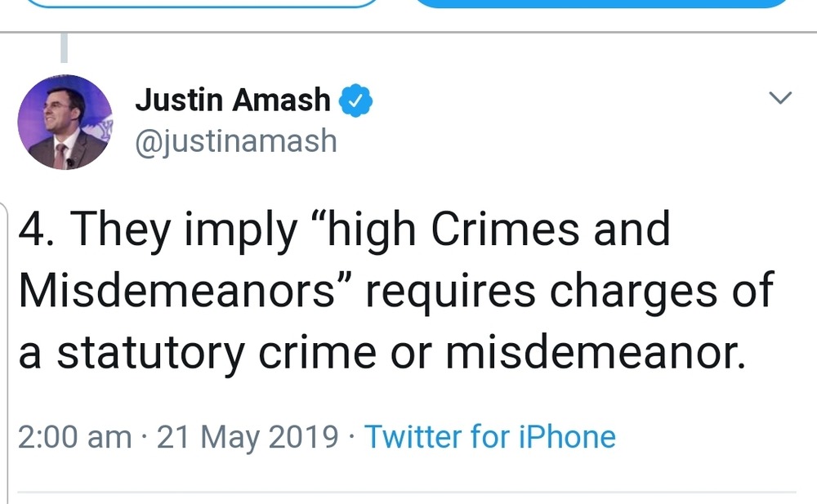Open Justin Amash's profile picture
The width and height of the screenshot is (817, 504).
[x=65, y=122]
